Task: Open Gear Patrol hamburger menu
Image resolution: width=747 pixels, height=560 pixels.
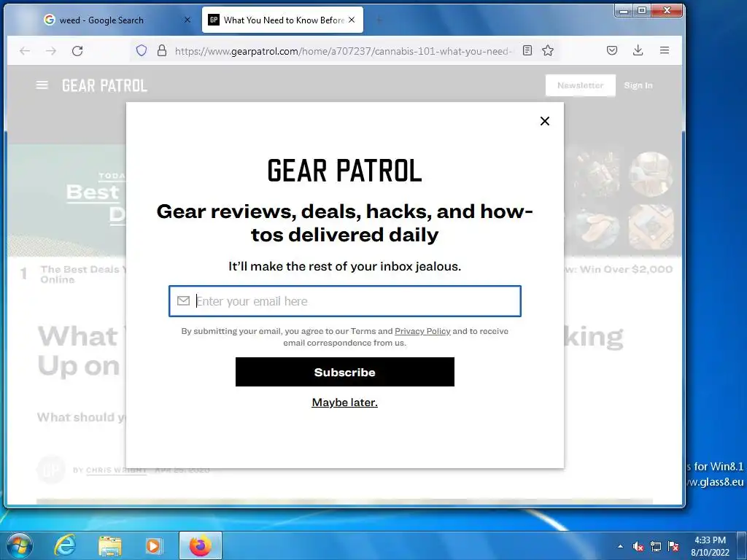Action: 42,85
